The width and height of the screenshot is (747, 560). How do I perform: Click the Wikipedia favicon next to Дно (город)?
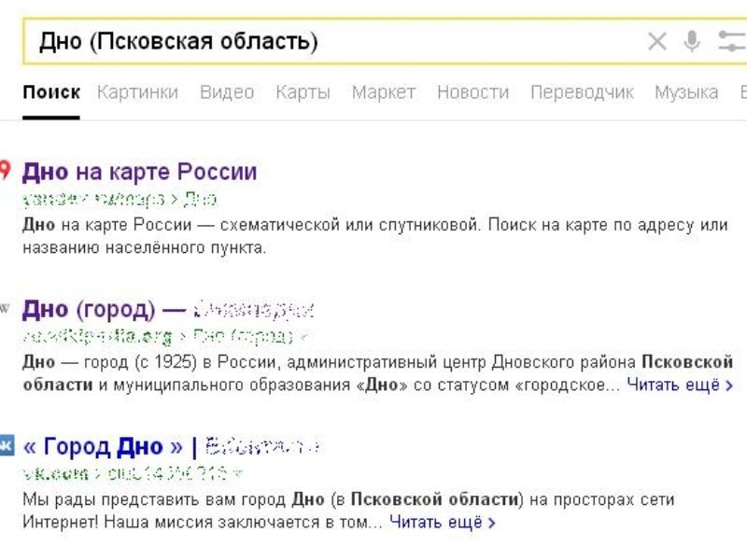5,307
